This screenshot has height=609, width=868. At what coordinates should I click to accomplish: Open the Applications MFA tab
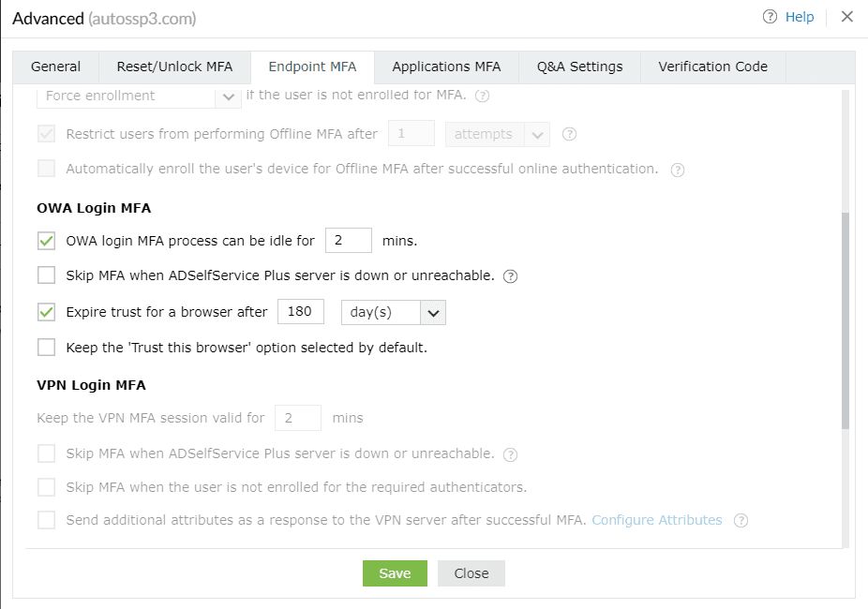(x=446, y=67)
